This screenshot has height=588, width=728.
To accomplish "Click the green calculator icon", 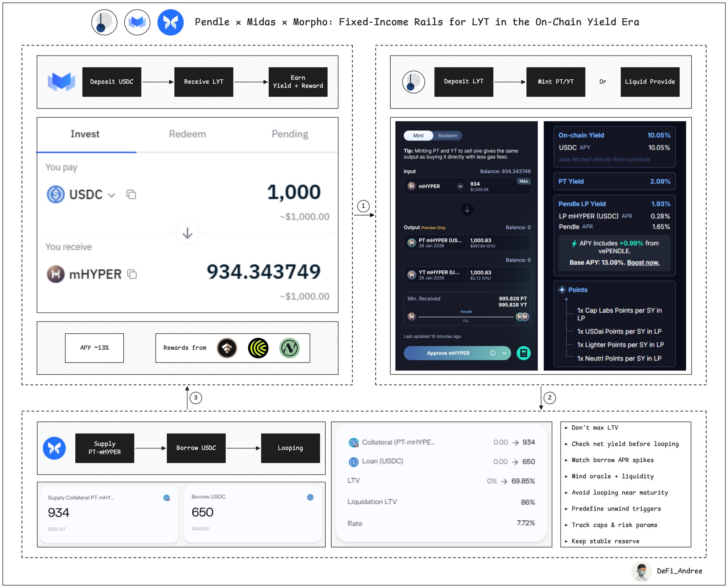I will pos(523,353).
